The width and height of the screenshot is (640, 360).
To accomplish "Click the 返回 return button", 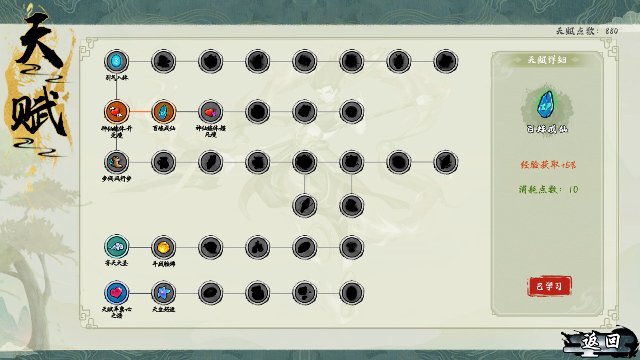I will pos(599,341).
